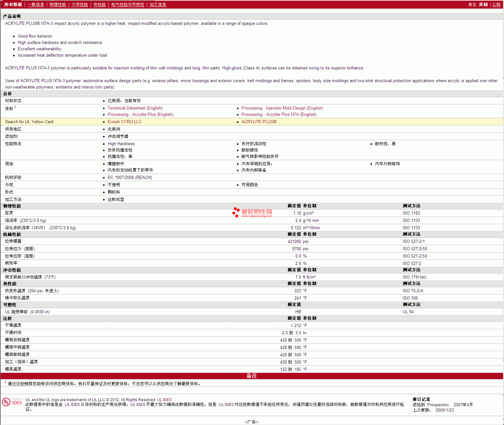Select the 汽车外部装饰 usage item
Image resolution: width=504 pixels, height=425 pixels.
click(x=387, y=164)
